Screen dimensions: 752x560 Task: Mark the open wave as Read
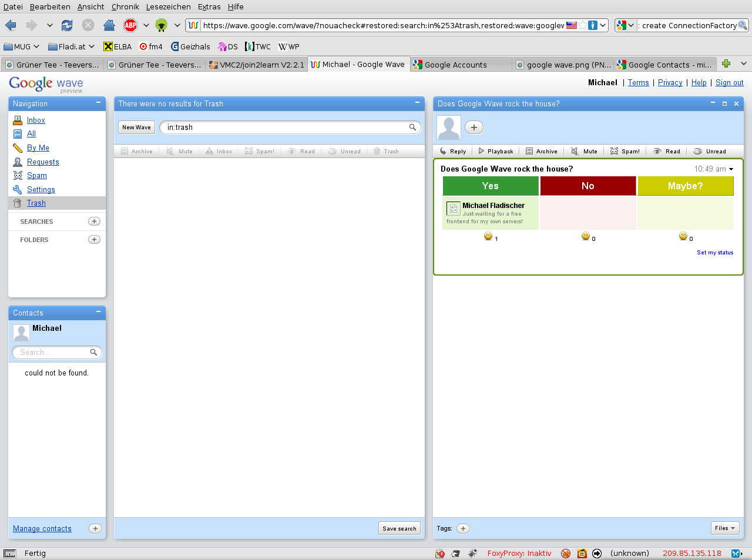[x=666, y=151]
